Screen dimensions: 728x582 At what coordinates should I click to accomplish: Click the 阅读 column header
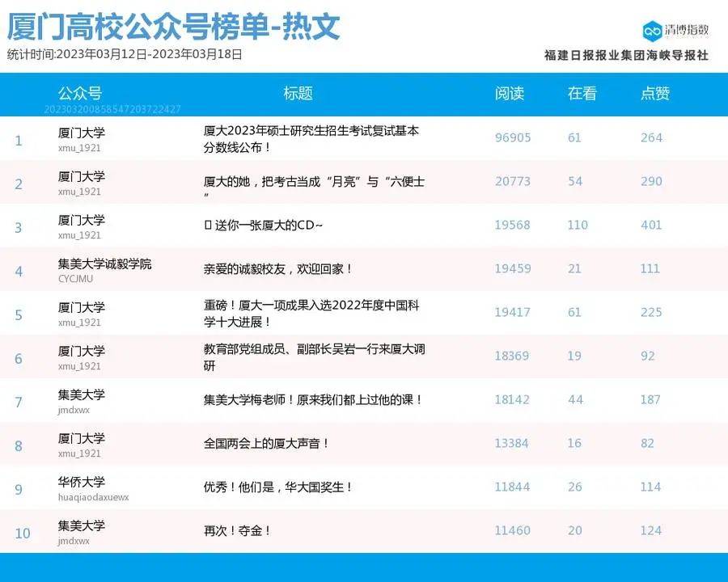pos(510,93)
